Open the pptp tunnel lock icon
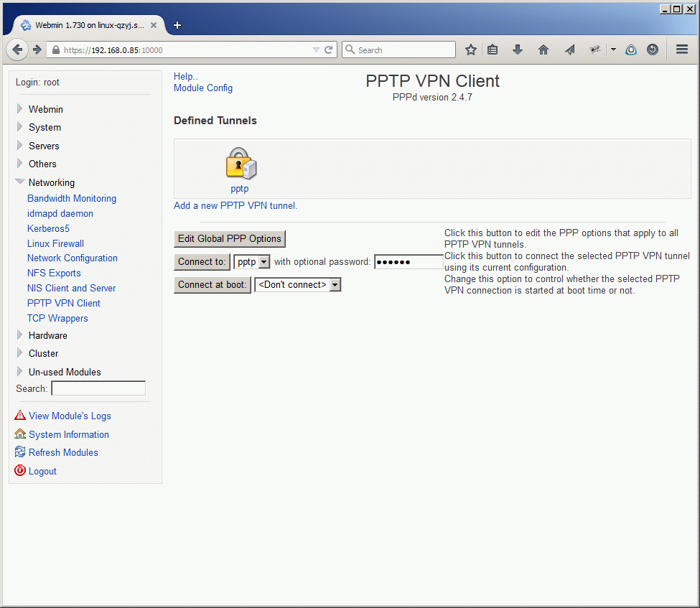Screen dimensions: 700x608 click(241, 164)
